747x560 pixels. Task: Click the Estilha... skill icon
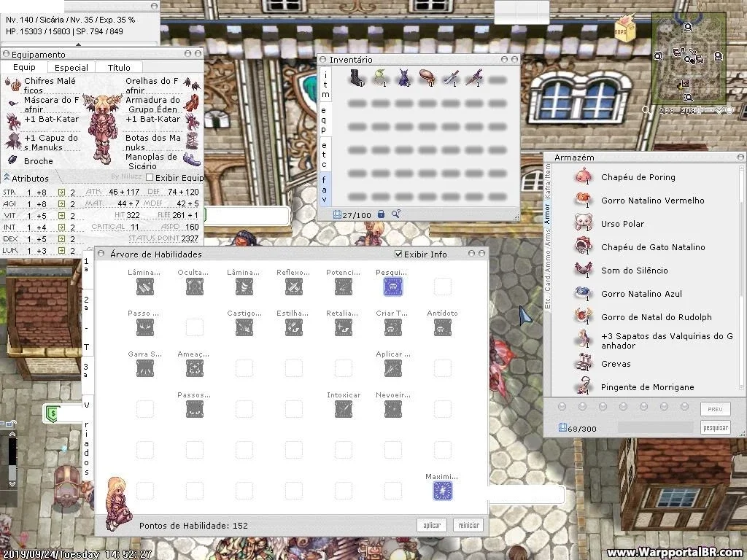pyautogui.click(x=294, y=327)
